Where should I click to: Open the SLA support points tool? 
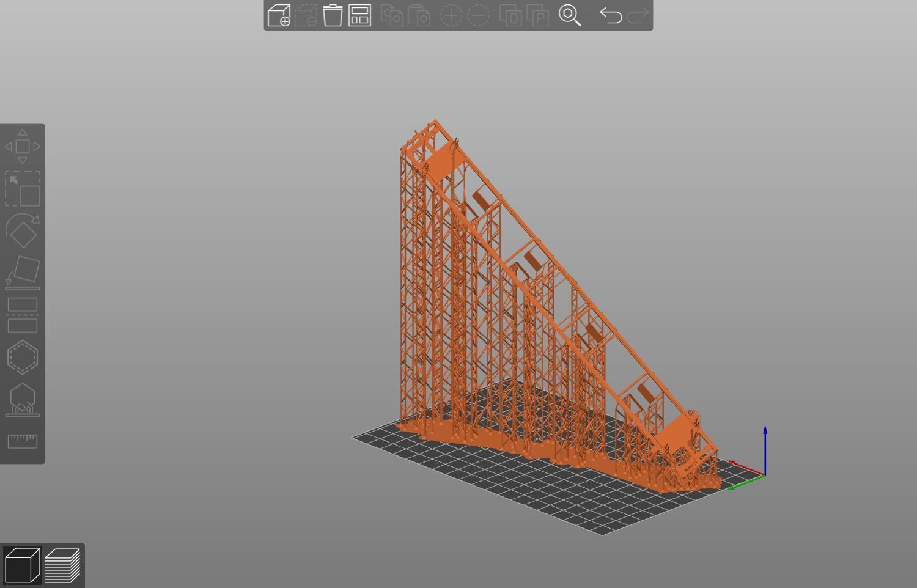tap(23, 400)
